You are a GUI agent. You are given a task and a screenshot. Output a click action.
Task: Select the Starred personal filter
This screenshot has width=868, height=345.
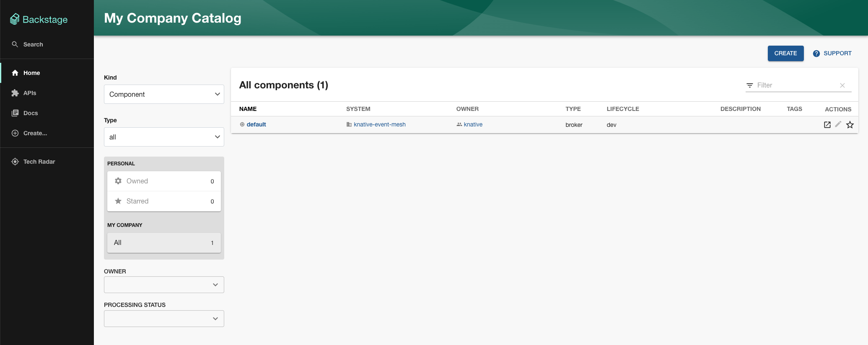(x=163, y=201)
